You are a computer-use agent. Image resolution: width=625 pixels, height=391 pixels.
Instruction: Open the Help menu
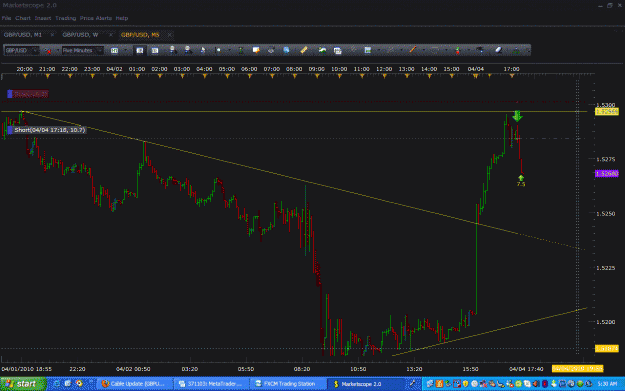coord(122,18)
